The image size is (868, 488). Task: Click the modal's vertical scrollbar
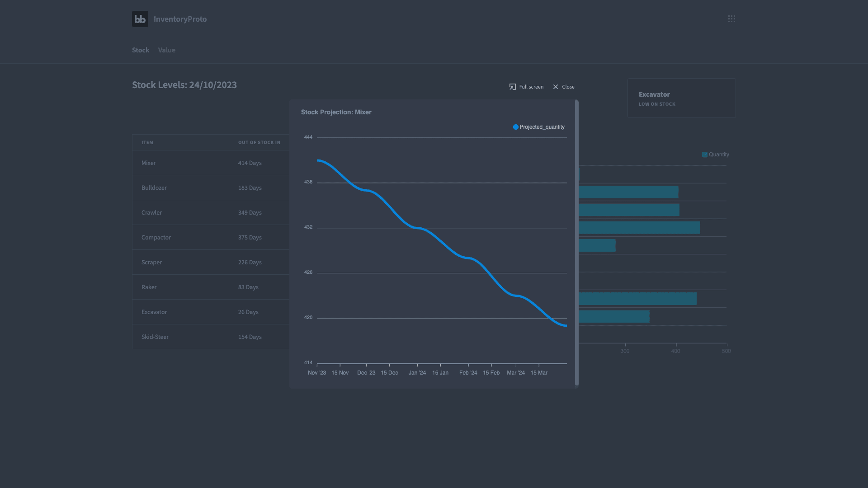pyautogui.click(x=576, y=243)
